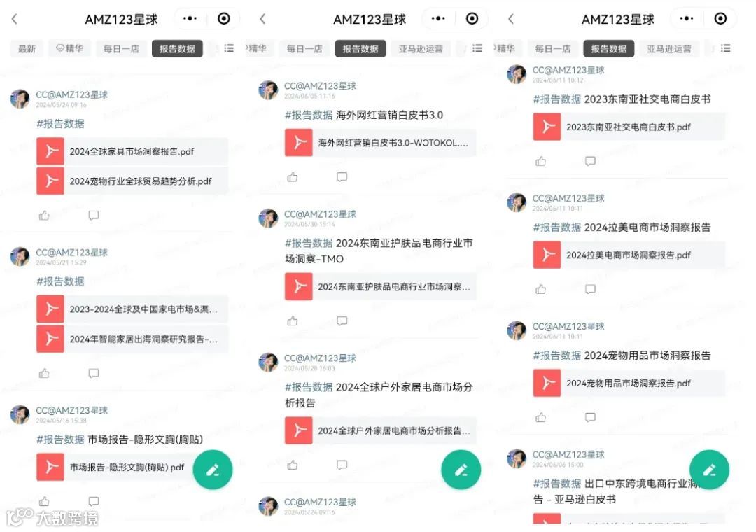
Task: Tap the back arrow in the left panel
Action: click(x=15, y=19)
